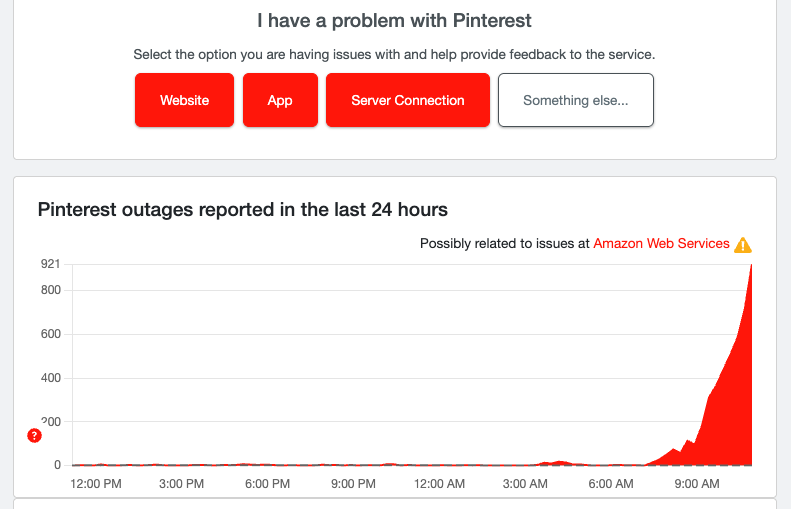
Task: Pick the "Something else..." option
Action: (x=575, y=100)
